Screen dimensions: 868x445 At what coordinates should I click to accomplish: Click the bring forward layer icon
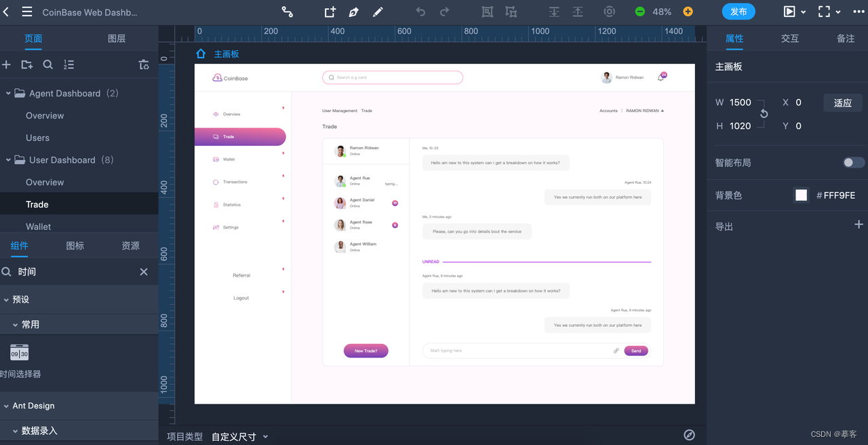click(554, 12)
